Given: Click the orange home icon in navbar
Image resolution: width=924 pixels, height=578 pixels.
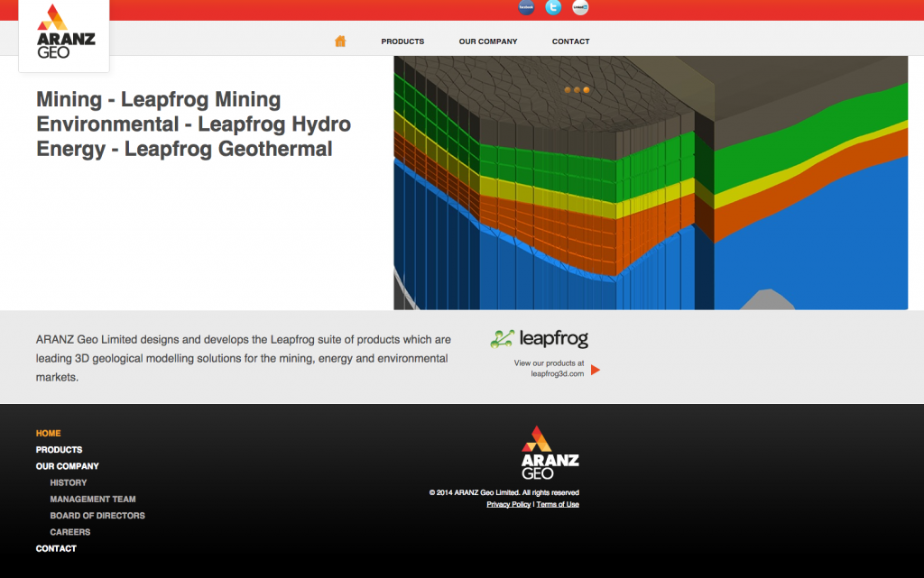Looking at the screenshot, I should pyautogui.click(x=340, y=41).
